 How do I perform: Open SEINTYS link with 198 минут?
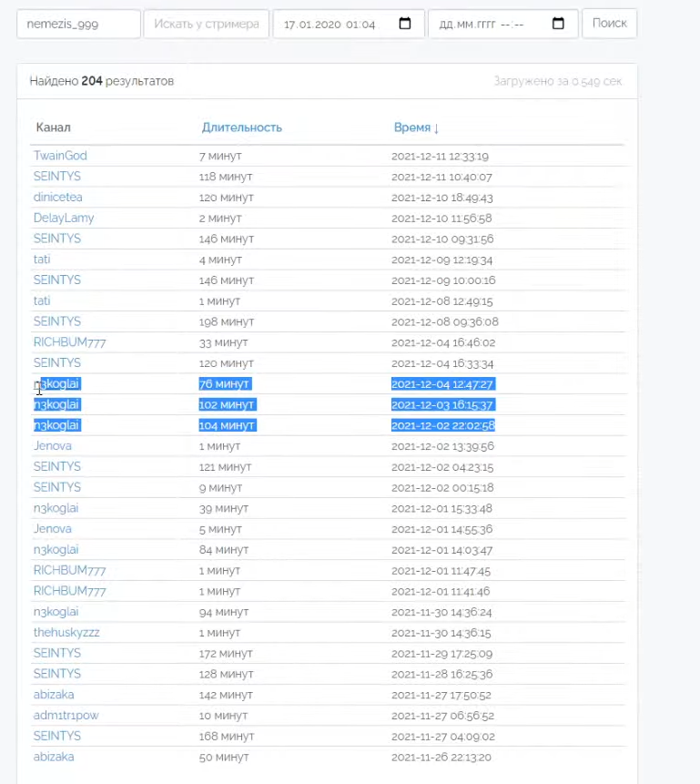pyautogui.click(x=57, y=321)
